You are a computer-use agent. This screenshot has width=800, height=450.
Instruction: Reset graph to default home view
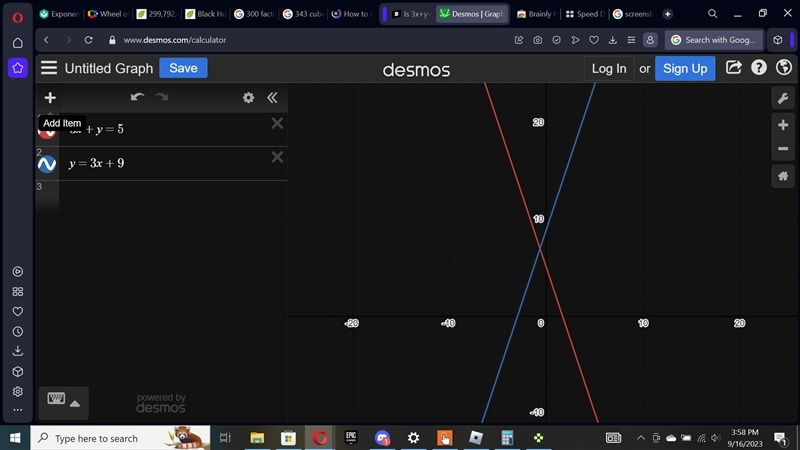pos(783,177)
